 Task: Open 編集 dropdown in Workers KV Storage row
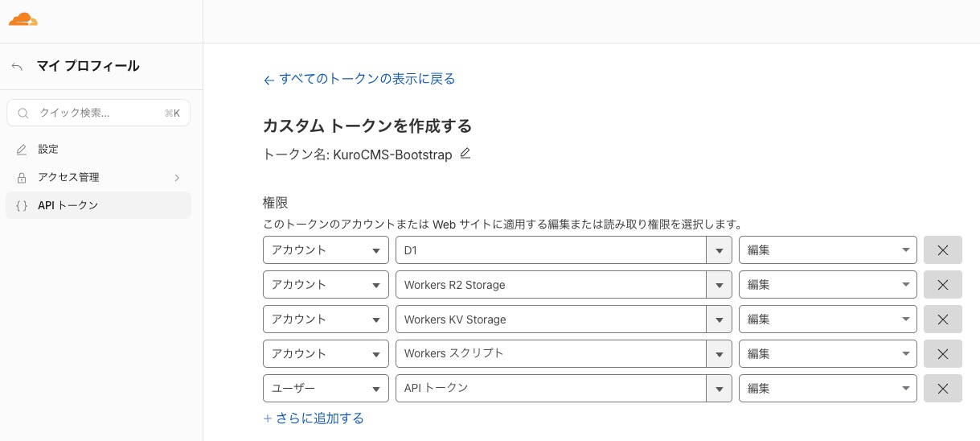(828, 319)
